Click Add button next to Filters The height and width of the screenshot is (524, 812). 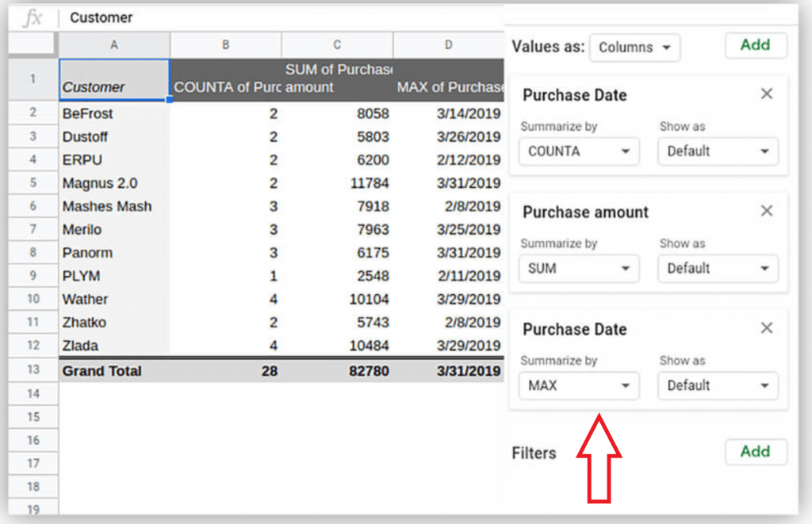(755, 452)
